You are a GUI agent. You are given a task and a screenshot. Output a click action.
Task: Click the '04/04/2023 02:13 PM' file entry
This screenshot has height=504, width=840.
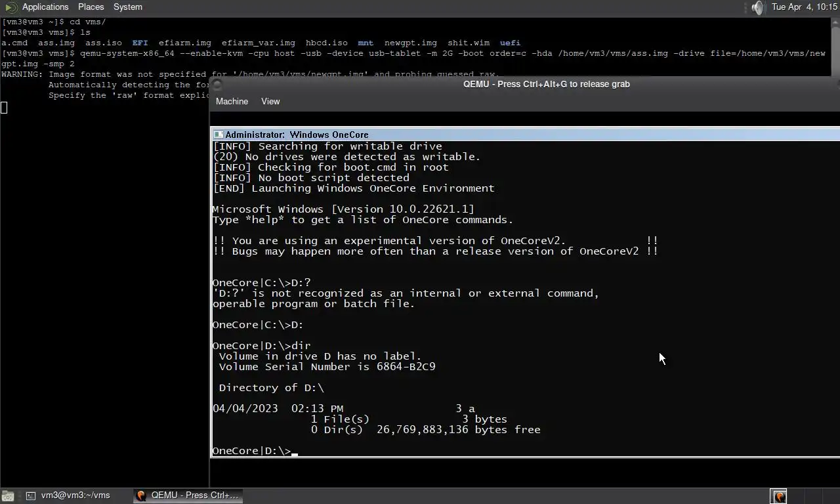pos(343,409)
